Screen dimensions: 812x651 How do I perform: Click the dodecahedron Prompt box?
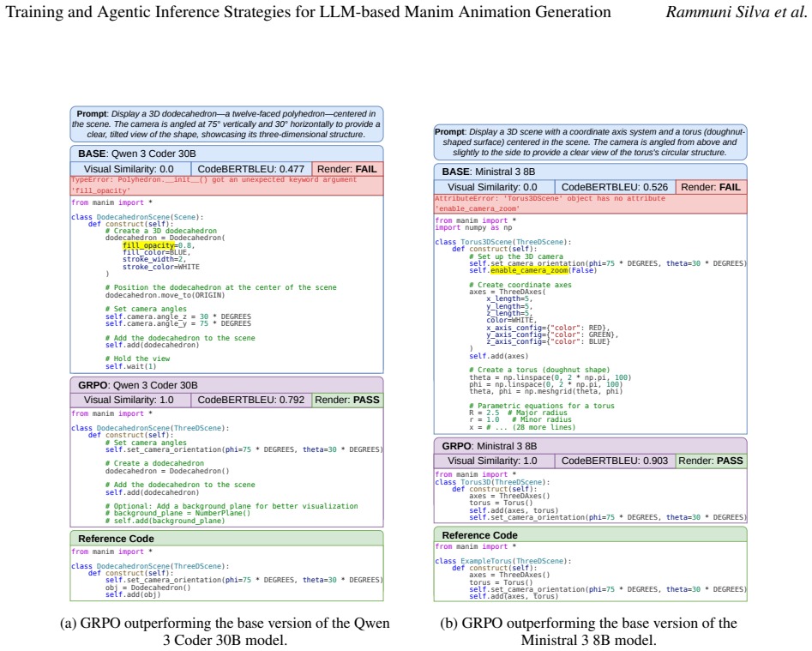[227, 124]
